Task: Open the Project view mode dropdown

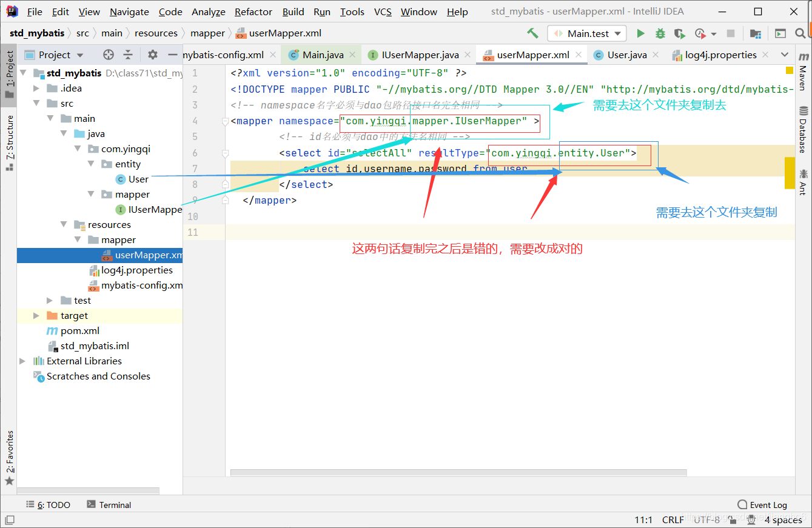Action: tap(80, 55)
